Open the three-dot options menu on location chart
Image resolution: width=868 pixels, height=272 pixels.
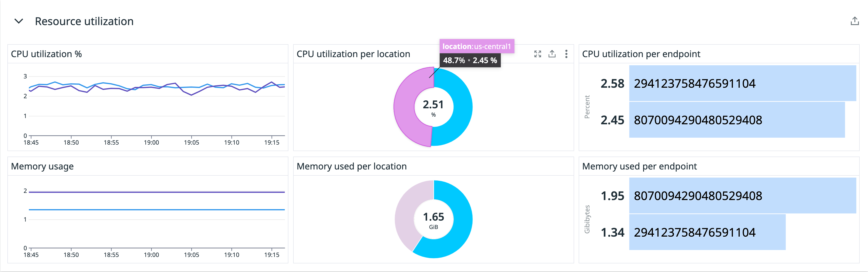(566, 54)
